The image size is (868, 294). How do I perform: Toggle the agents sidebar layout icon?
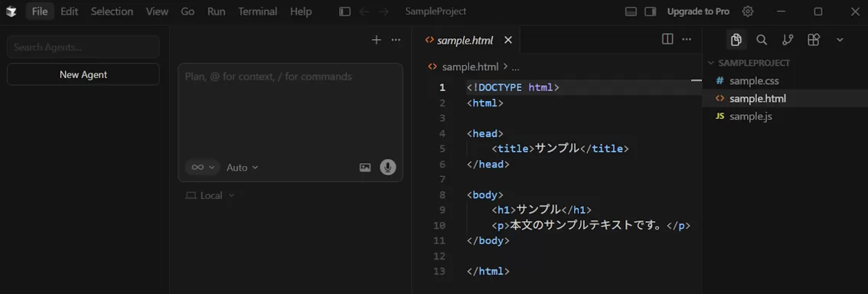click(345, 11)
